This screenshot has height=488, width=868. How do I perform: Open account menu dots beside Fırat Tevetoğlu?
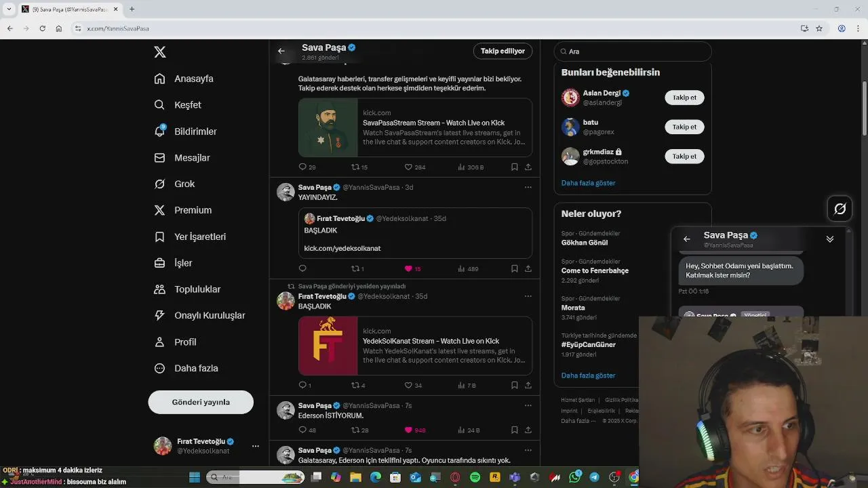256,446
